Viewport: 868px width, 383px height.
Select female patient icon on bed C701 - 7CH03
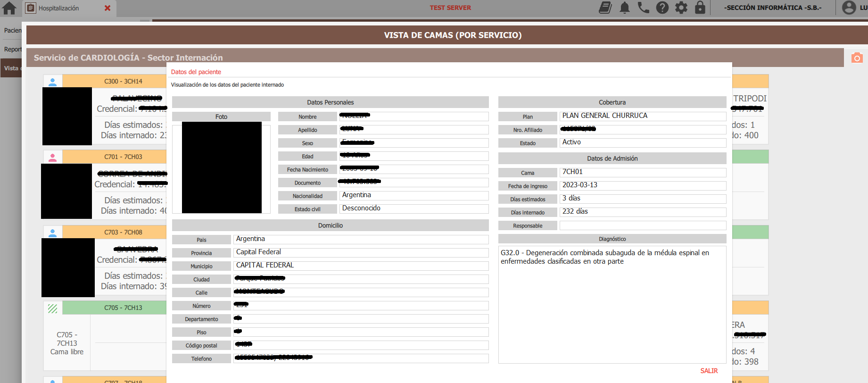pyautogui.click(x=53, y=157)
